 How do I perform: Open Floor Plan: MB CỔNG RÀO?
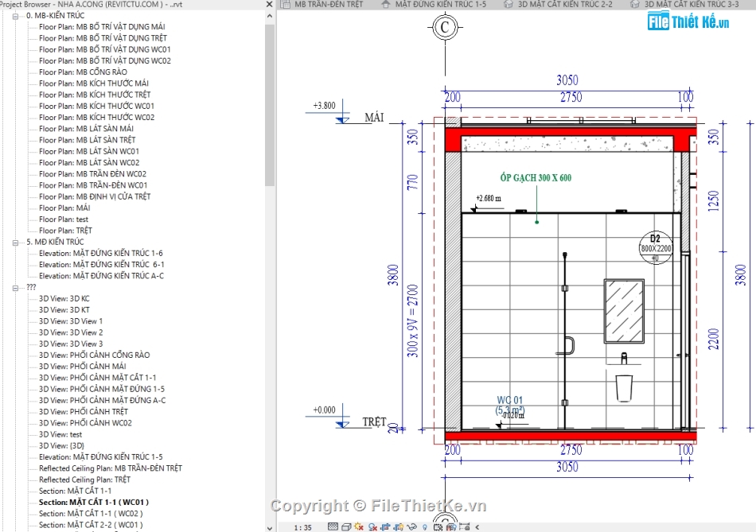click(83, 72)
